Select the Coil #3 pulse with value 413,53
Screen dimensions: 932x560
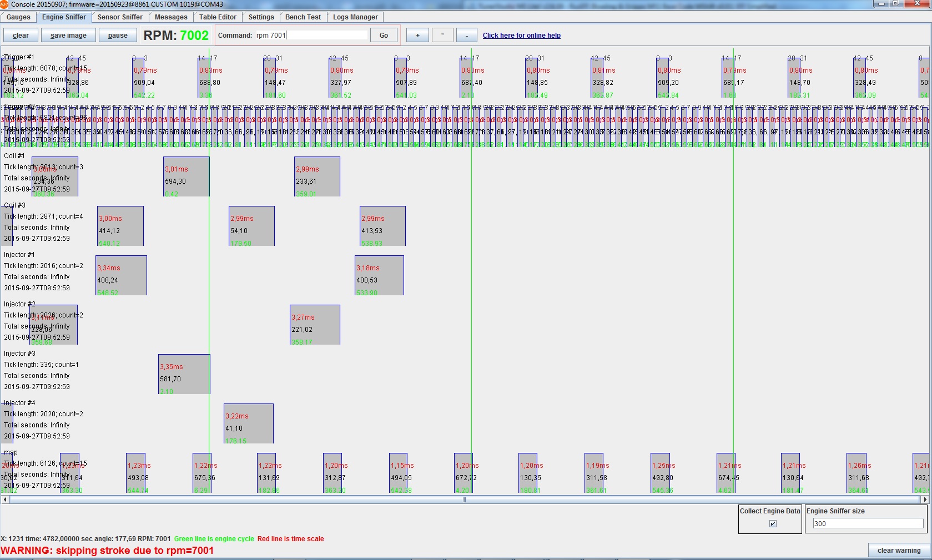tap(382, 226)
